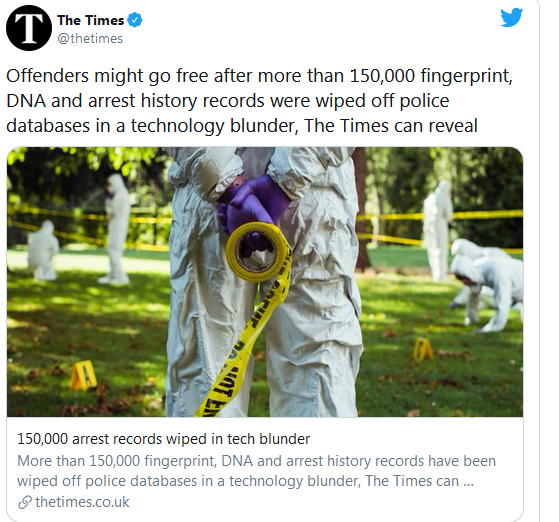Click yellow evidence marker A on left grass
The height and width of the screenshot is (522, 559).
(83, 375)
